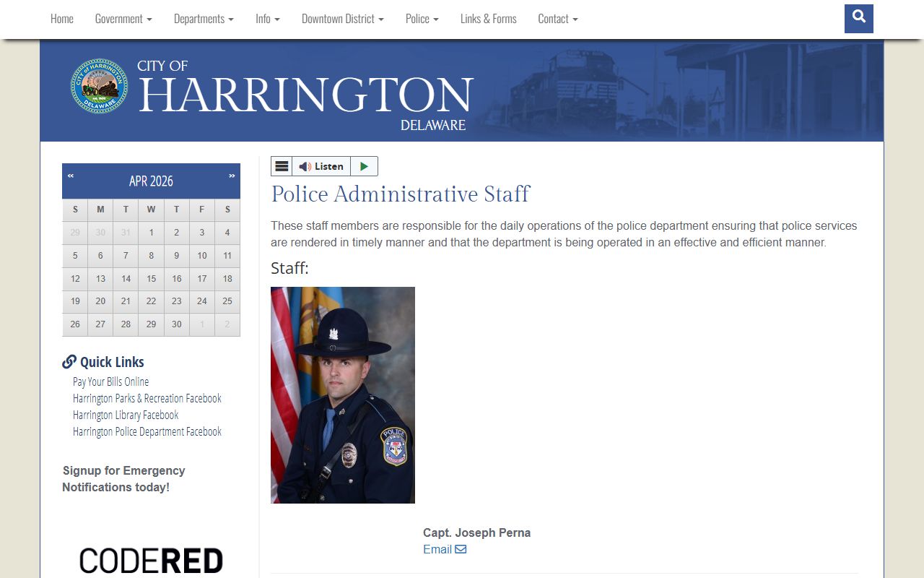This screenshot has width=924, height=578.
Task: Select April 13 in the calendar
Action: [100, 279]
